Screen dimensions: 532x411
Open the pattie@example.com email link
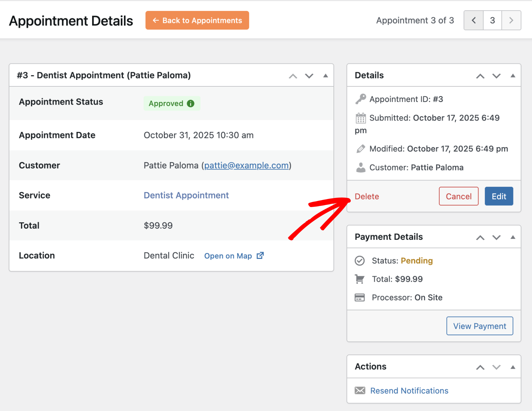246,165
